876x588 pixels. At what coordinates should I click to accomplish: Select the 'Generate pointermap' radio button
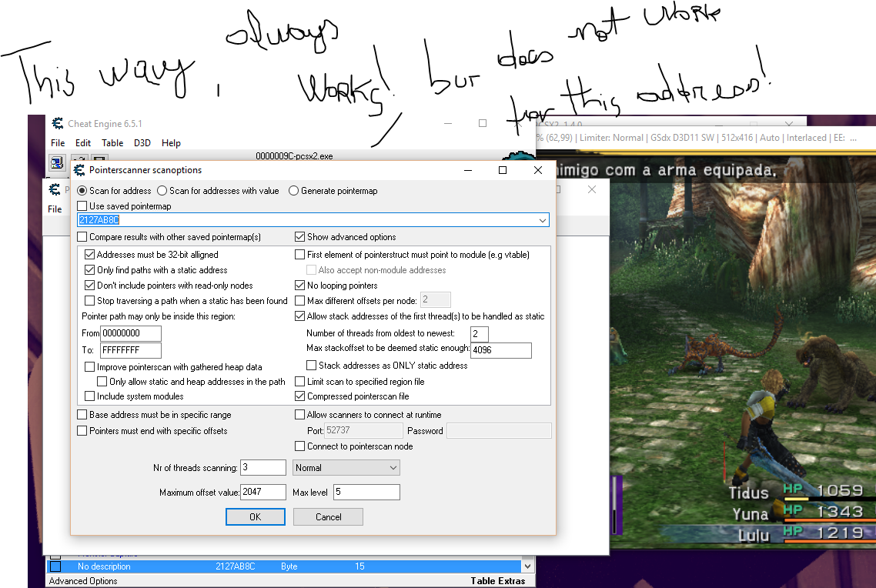[x=294, y=190]
